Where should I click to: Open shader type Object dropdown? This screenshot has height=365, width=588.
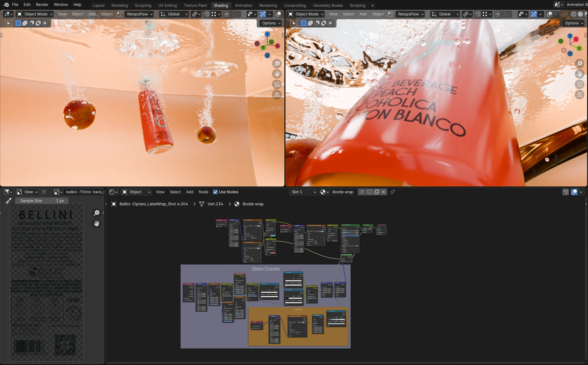coord(136,192)
